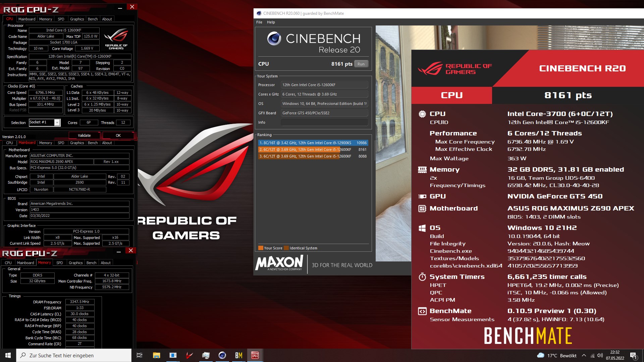Image resolution: width=644 pixels, height=362 pixels.
Task: Click the Identical System legend swatch
Action: [286, 248]
